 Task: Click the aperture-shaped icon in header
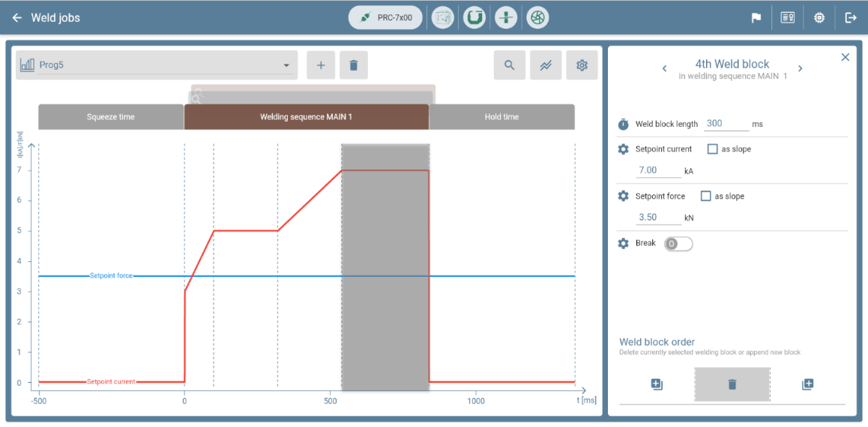pyautogui.click(x=537, y=17)
